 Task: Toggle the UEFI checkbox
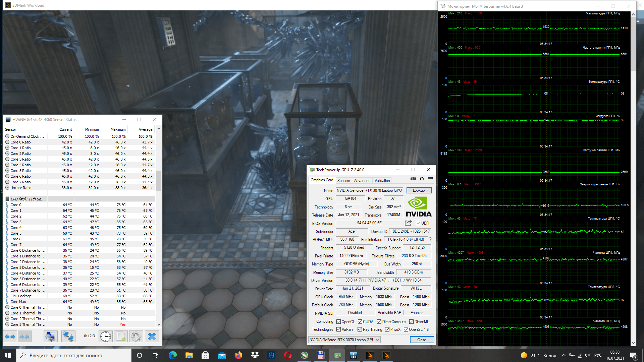tap(418, 223)
